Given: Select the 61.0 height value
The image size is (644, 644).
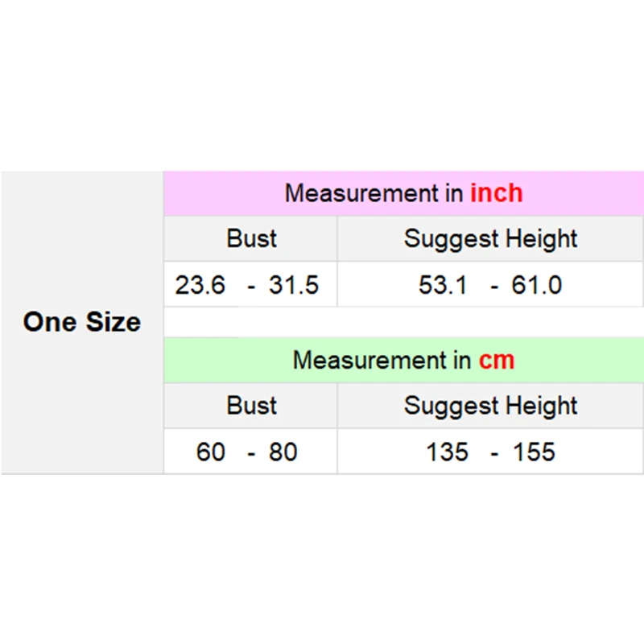Looking at the screenshot, I should coord(537,285).
